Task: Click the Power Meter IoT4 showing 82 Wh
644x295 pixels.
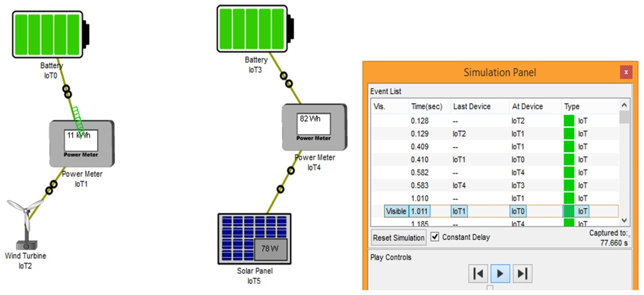Action: click(314, 127)
